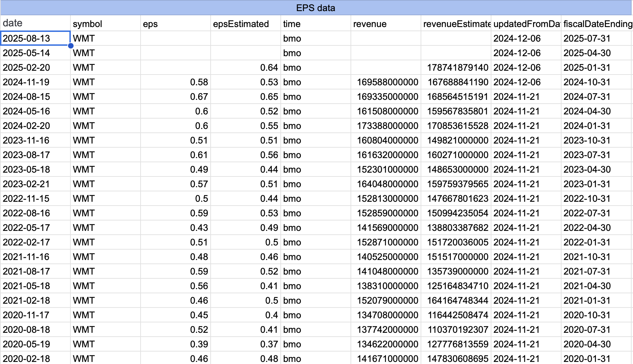Click revenue value 161508000000
Viewport: 633px width, 364px height.
(386, 111)
